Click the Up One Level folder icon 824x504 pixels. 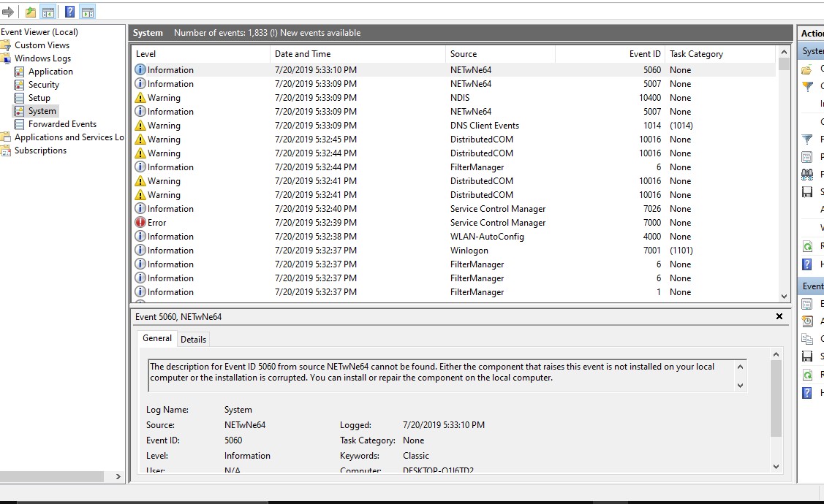(x=30, y=12)
